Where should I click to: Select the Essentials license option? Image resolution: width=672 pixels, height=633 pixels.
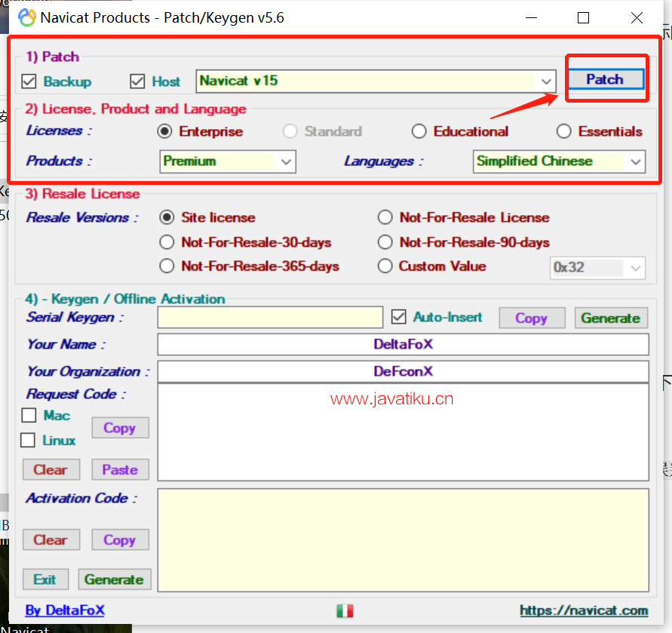coord(563,131)
